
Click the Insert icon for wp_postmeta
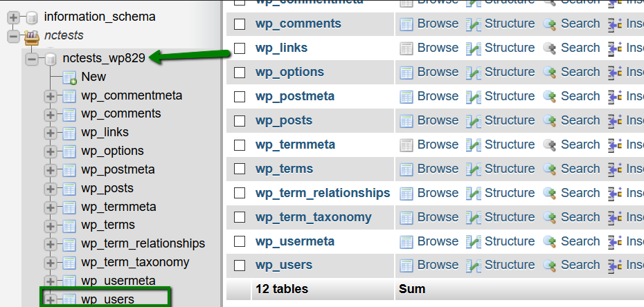pos(615,97)
